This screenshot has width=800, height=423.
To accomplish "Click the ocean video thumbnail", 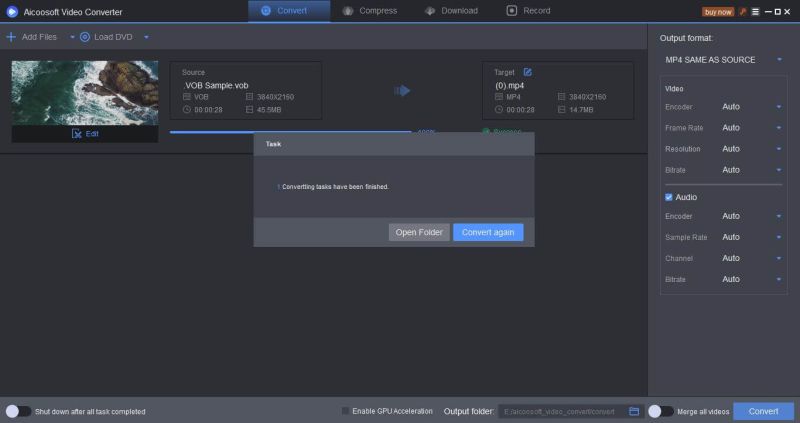I will click(85, 92).
